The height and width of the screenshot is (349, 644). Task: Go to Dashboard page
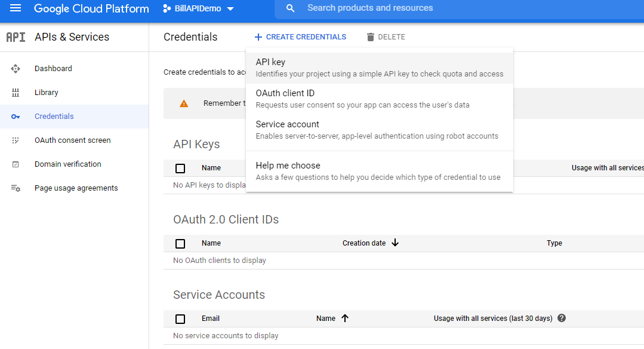(53, 69)
